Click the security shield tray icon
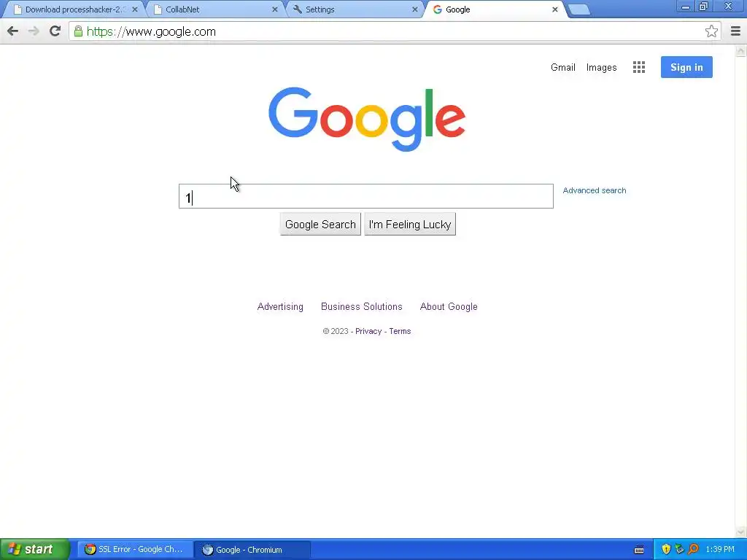The height and width of the screenshot is (560, 747). tap(666, 549)
